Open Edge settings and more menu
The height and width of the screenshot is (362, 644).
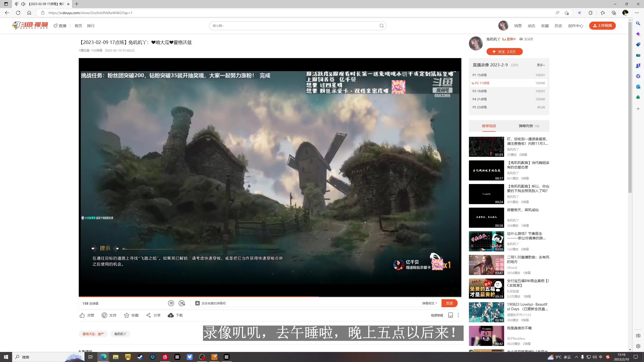point(637,13)
